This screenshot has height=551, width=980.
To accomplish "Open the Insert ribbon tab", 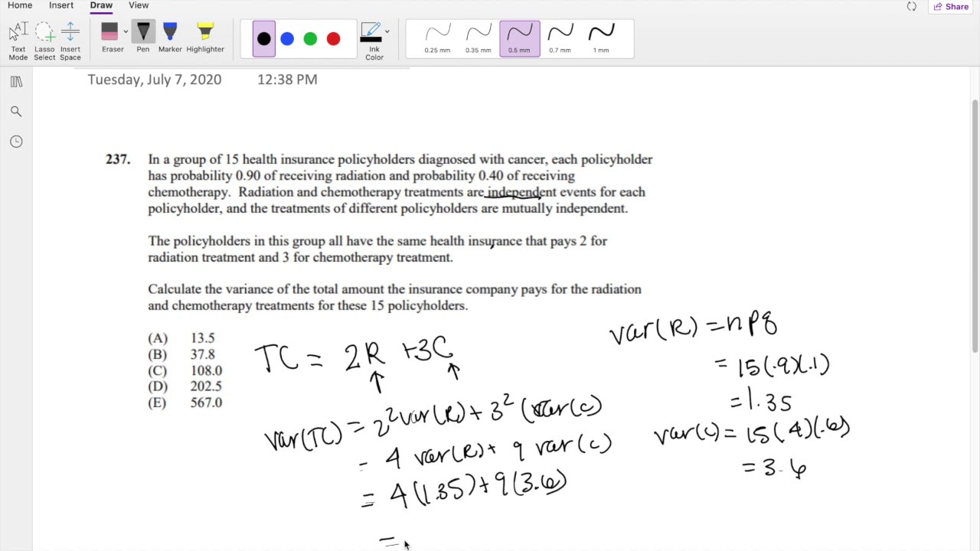I will click(61, 5).
